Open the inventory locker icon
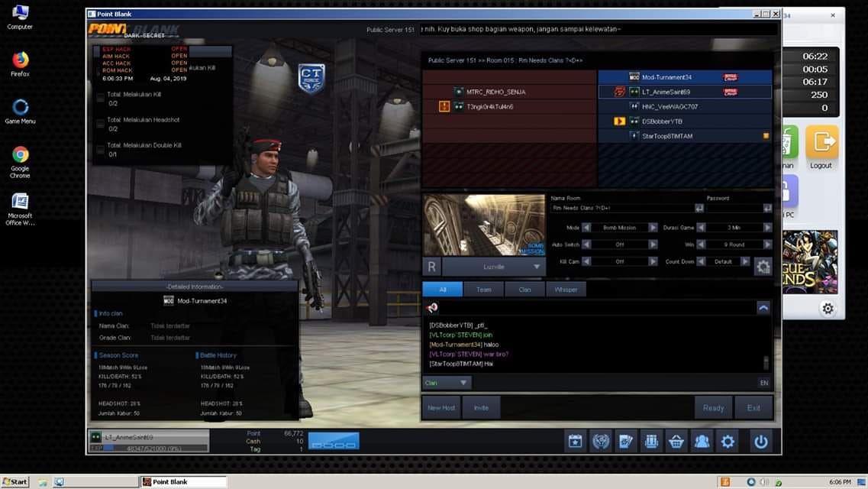This screenshot has height=489, width=868. (651, 442)
